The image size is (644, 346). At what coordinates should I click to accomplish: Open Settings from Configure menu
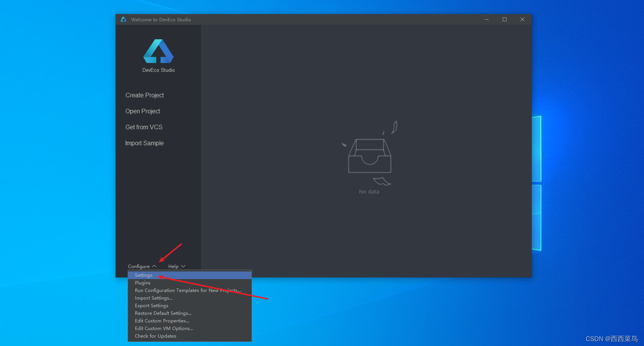[190, 275]
